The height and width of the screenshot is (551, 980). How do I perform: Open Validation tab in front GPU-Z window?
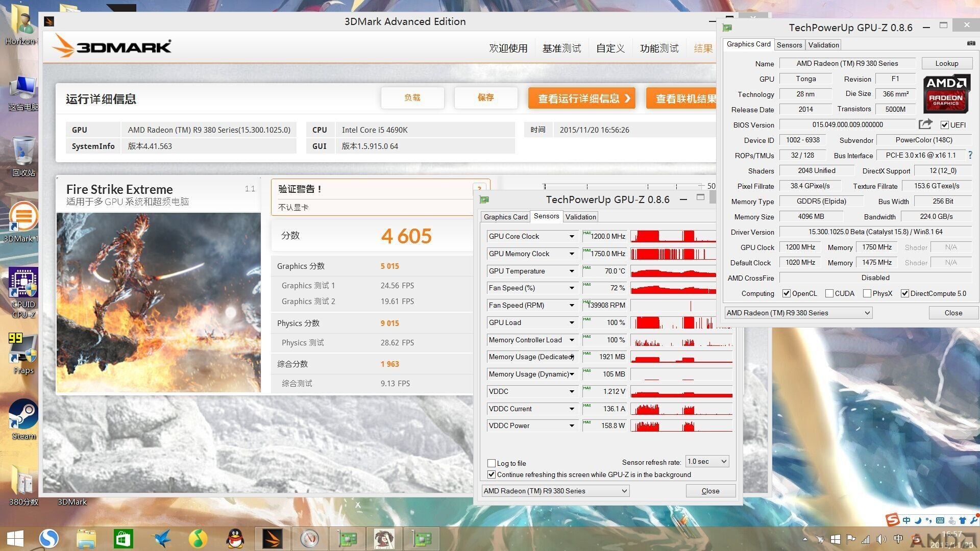coord(580,217)
